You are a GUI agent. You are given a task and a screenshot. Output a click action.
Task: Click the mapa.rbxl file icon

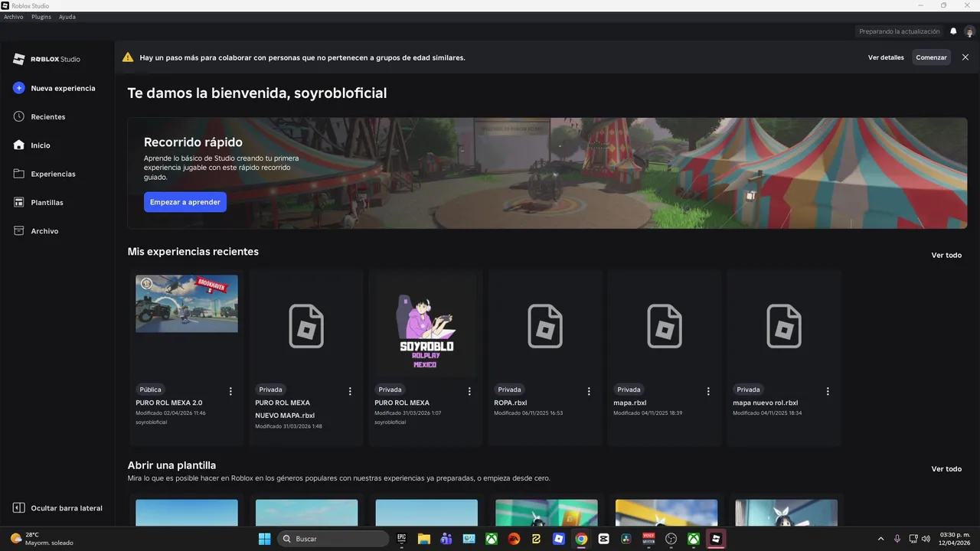click(x=665, y=326)
